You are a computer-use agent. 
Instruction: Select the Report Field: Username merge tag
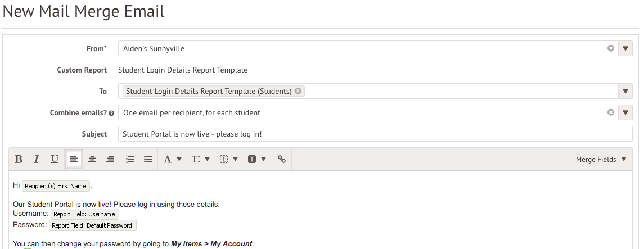pyautogui.click(x=84, y=214)
